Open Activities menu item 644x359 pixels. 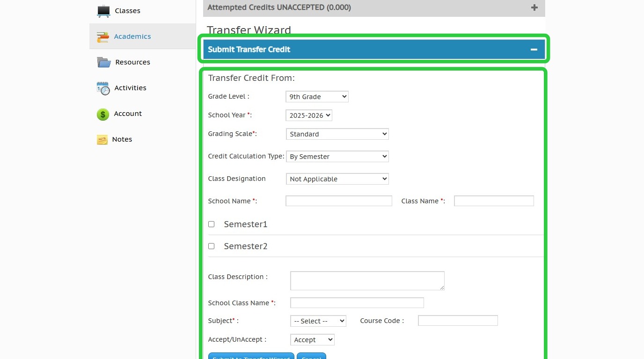[x=130, y=88]
